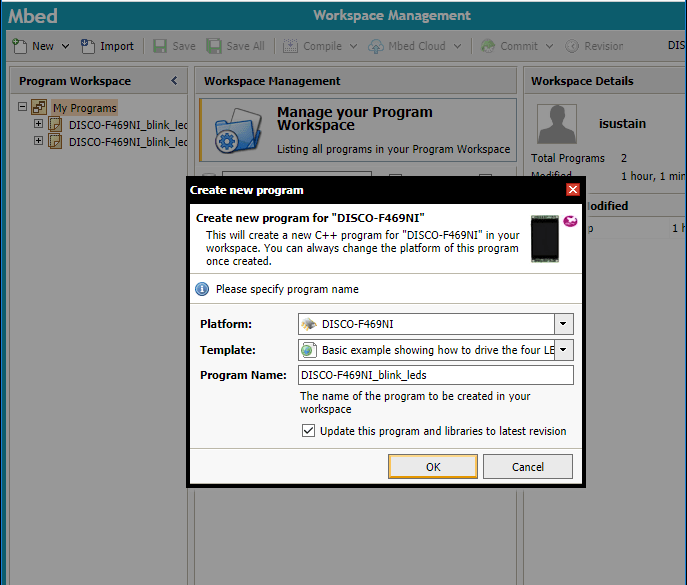Screen dimensions: 687x585
Task: Click the DISCO-F469NI board thumbnail
Action: click(x=545, y=238)
